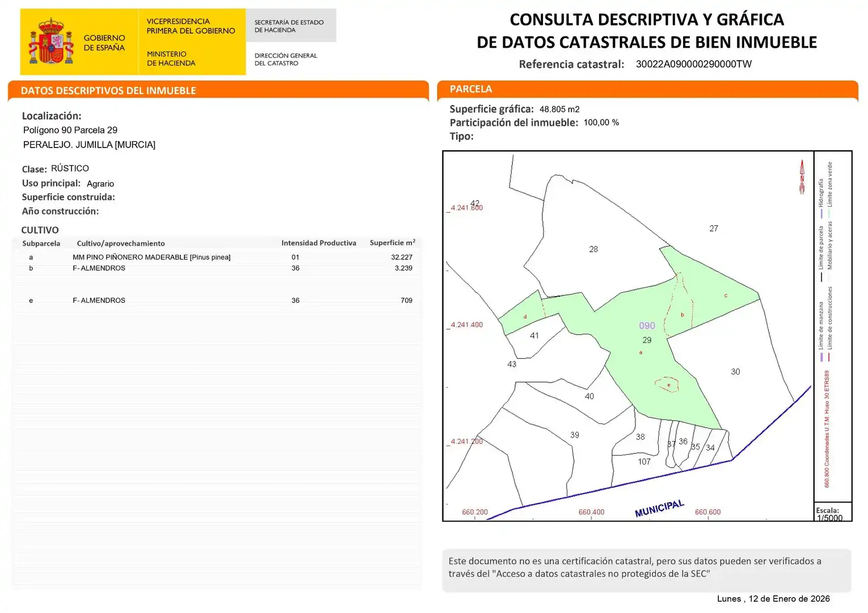Click the "Límite zona verde" legend label

[x=829, y=184]
